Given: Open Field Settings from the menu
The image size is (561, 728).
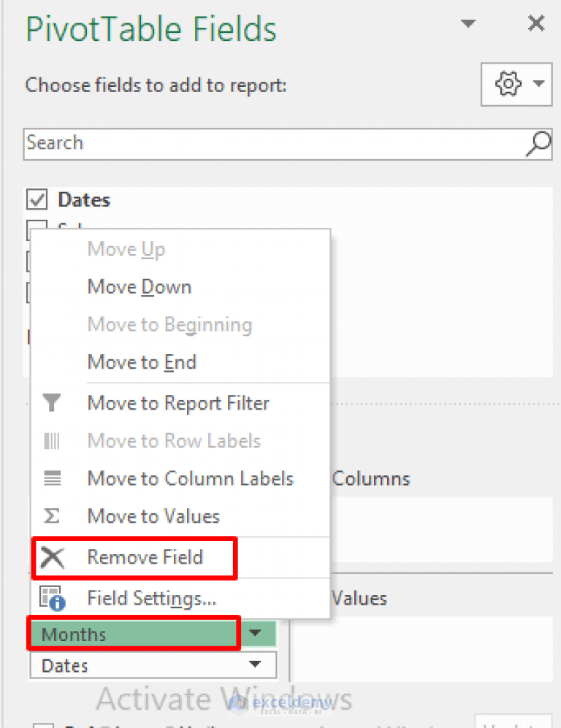Looking at the screenshot, I should (x=152, y=597).
